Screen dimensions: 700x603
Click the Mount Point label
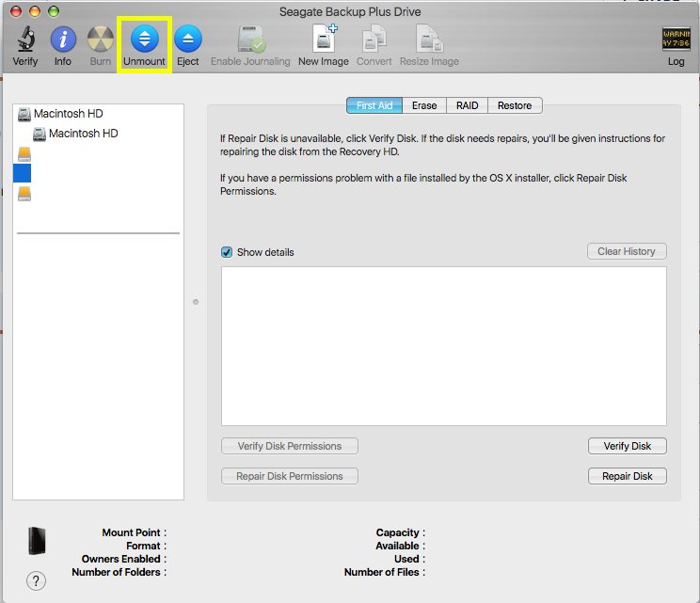click(x=134, y=532)
